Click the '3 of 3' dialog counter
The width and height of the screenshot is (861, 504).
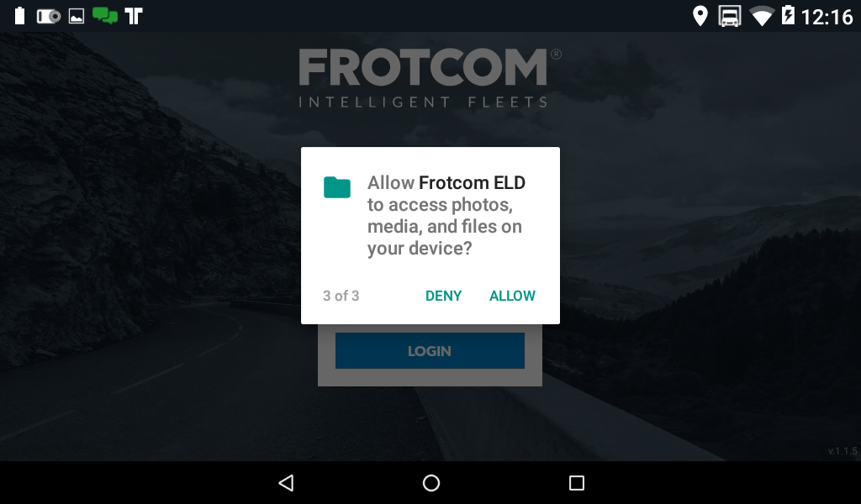click(x=341, y=297)
